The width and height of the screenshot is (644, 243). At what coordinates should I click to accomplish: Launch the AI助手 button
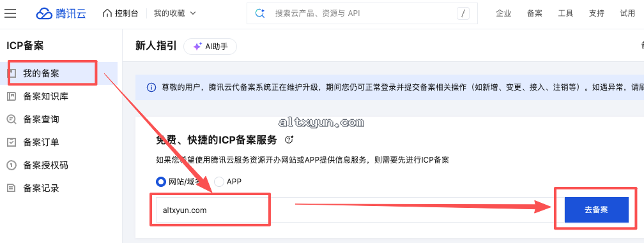[x=210, y=47]
